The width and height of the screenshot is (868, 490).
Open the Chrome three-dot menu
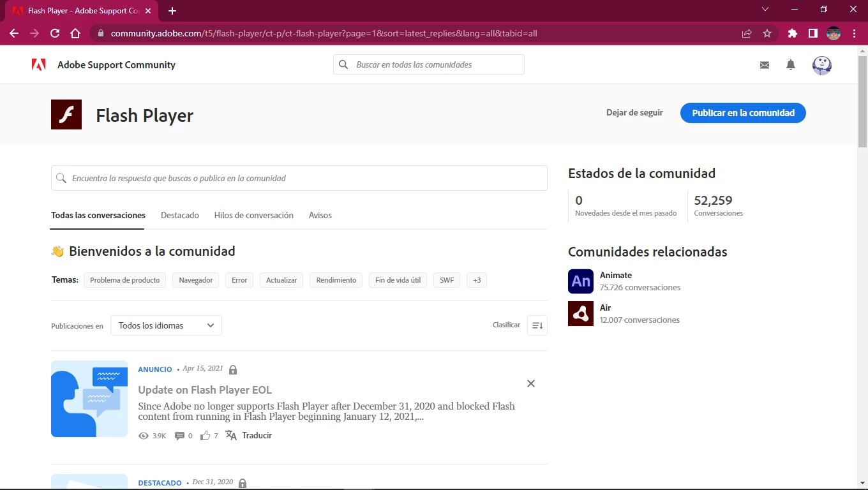854,33
